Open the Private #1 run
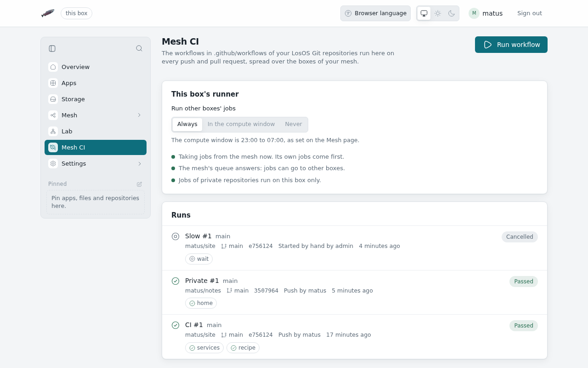 [x=202, y=281]
